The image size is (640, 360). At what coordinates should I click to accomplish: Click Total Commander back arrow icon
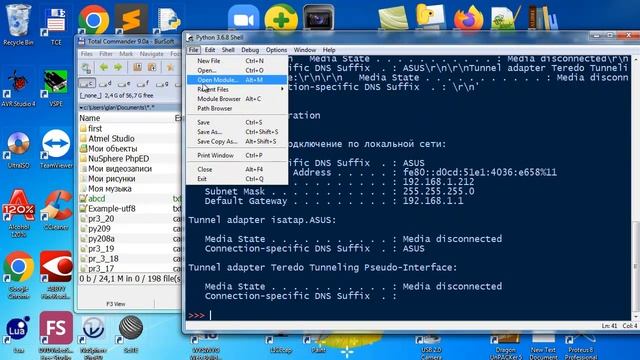pos(104,68)
